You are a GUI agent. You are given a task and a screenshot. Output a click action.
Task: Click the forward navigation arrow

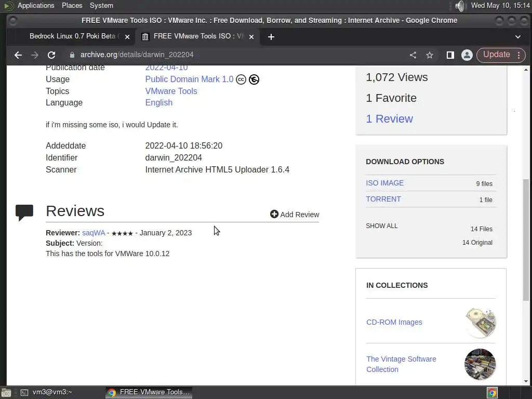point(35,55)
